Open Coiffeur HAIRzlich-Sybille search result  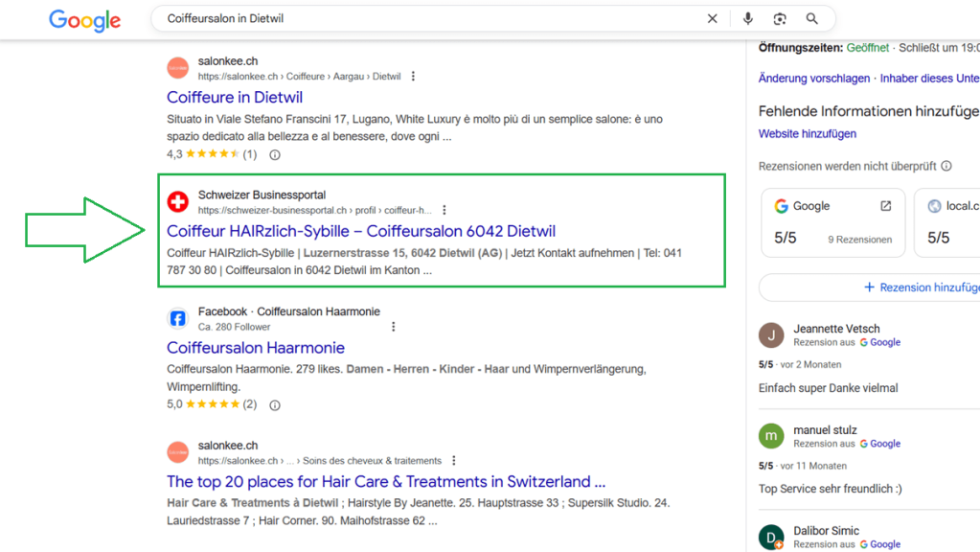(x=360, y=231)
